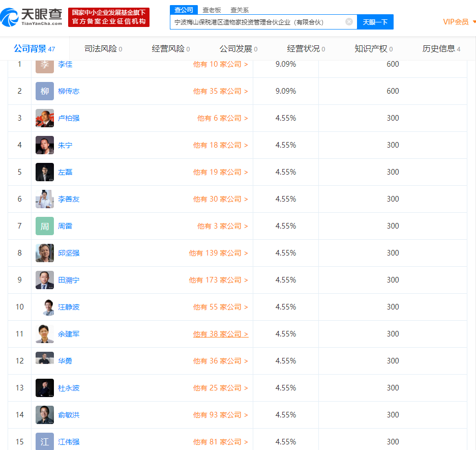Click the name link 李善友

(69, 199)
